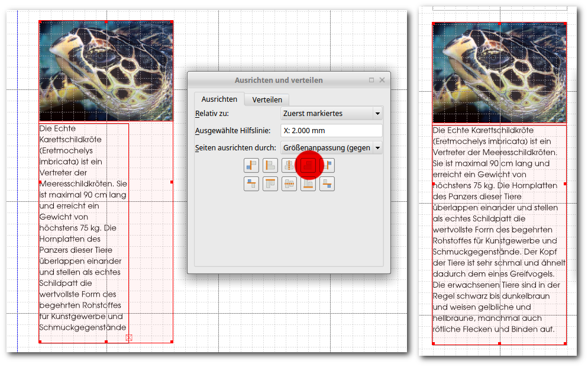Click align left sides to right of anchor

pos(327,165)
